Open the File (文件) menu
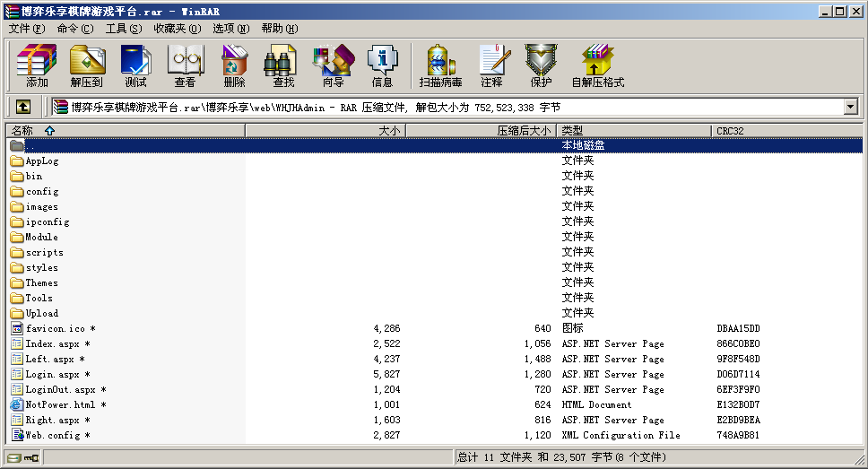Image resolution: width=868 pixels, height=469 pixels. point(27,29)
